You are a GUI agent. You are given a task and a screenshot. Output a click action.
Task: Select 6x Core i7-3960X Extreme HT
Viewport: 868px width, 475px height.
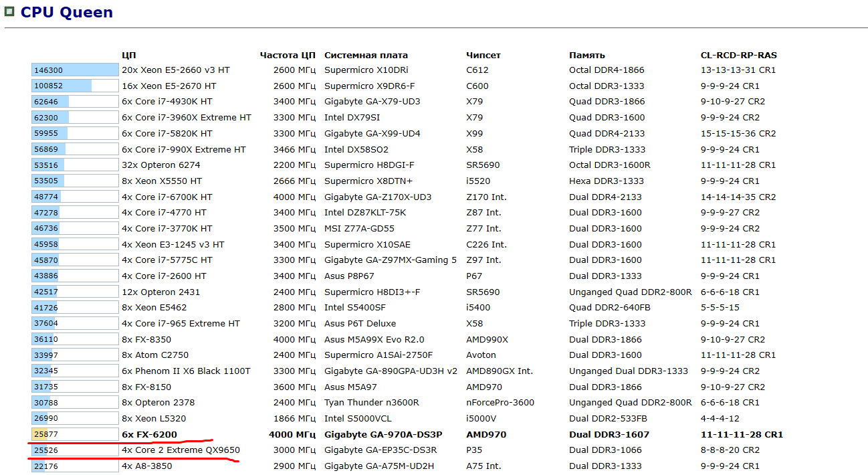[187, 118]
